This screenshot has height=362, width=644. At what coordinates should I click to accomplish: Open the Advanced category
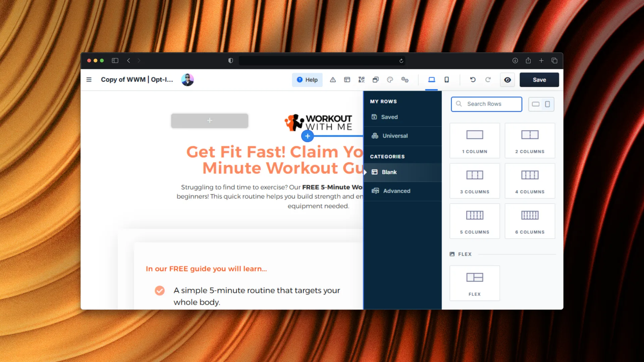click(x=396, y=191)
